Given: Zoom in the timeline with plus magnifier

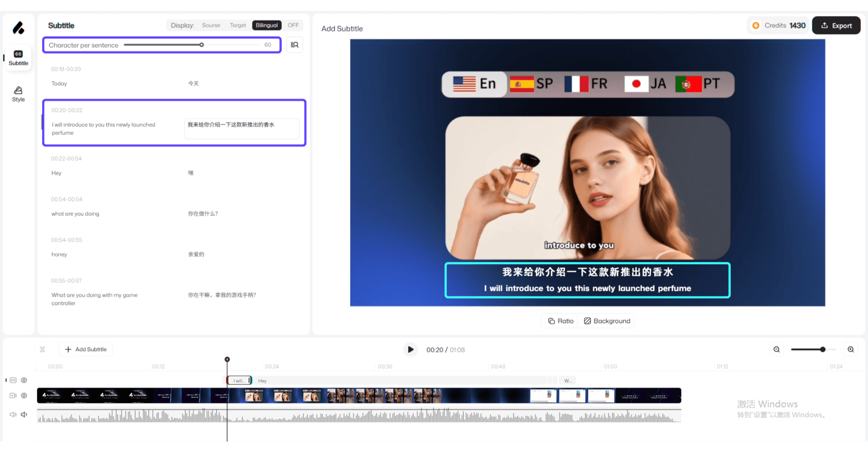Looking at the screenshot, I should click(851, 349).
